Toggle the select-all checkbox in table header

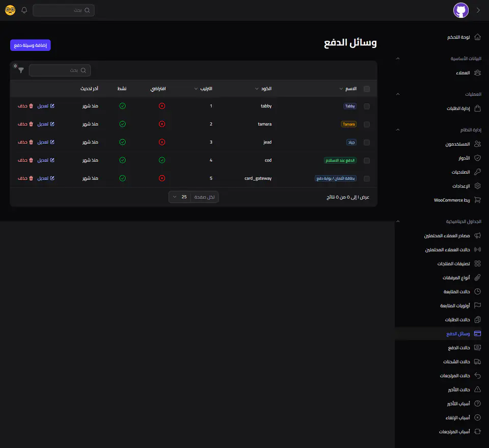(367, 89)
